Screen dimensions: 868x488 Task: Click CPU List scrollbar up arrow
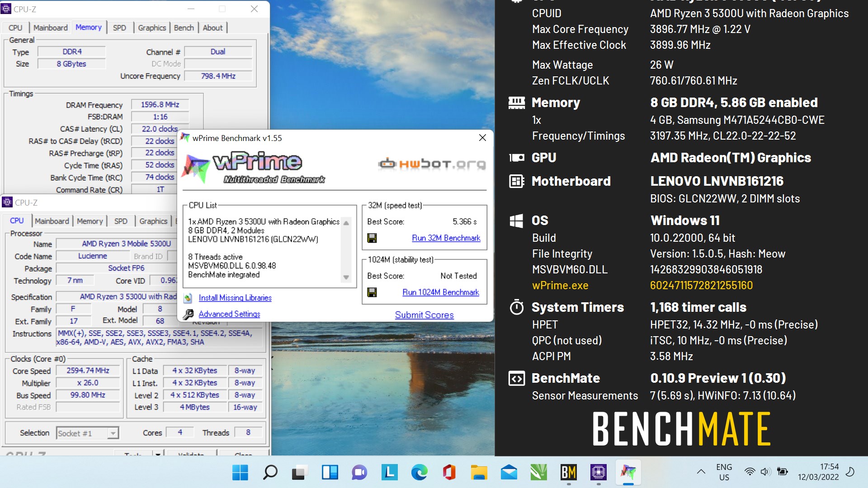[x=346, y=223]
